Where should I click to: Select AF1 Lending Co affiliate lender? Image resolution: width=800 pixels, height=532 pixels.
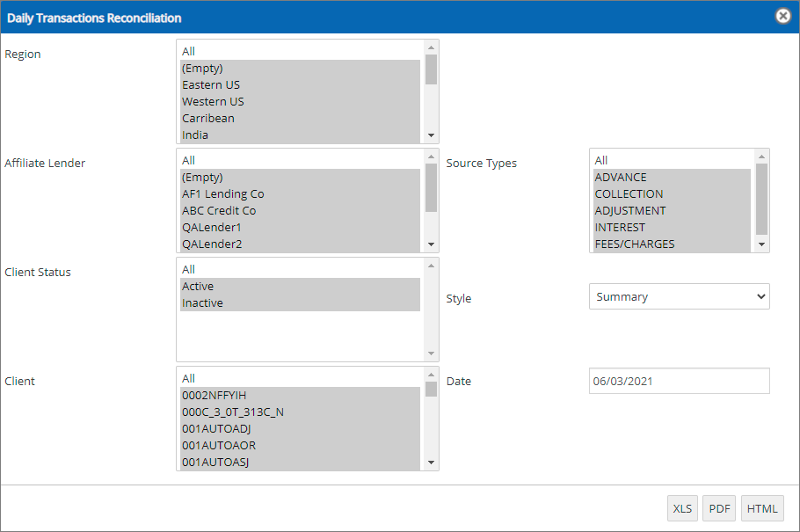(223, 194)
